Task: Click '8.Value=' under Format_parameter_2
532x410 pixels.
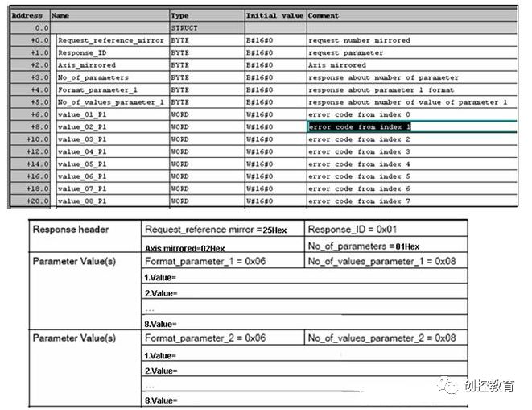Action: 304,400
